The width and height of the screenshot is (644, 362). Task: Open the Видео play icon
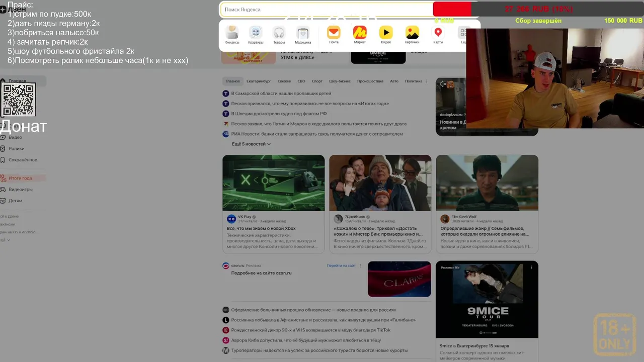386,33
